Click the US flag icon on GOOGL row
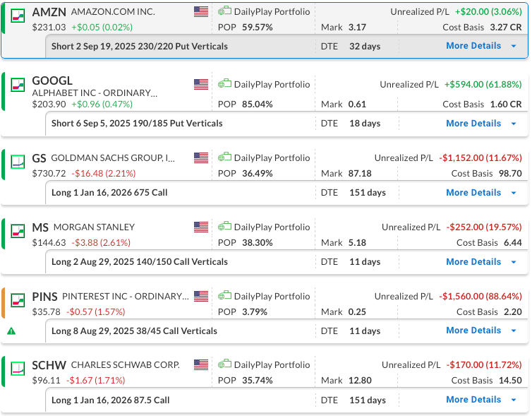The image size is (532, 416). point(201,84)
